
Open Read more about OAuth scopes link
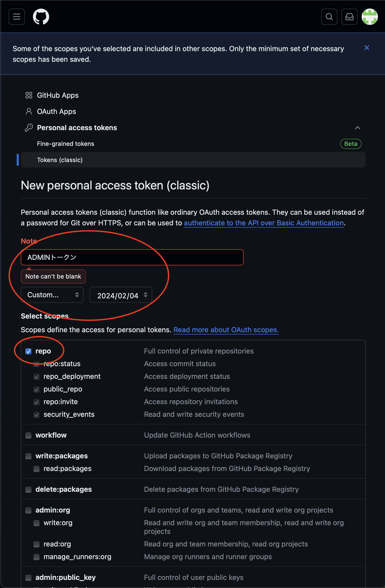click(x=226, y=330)
